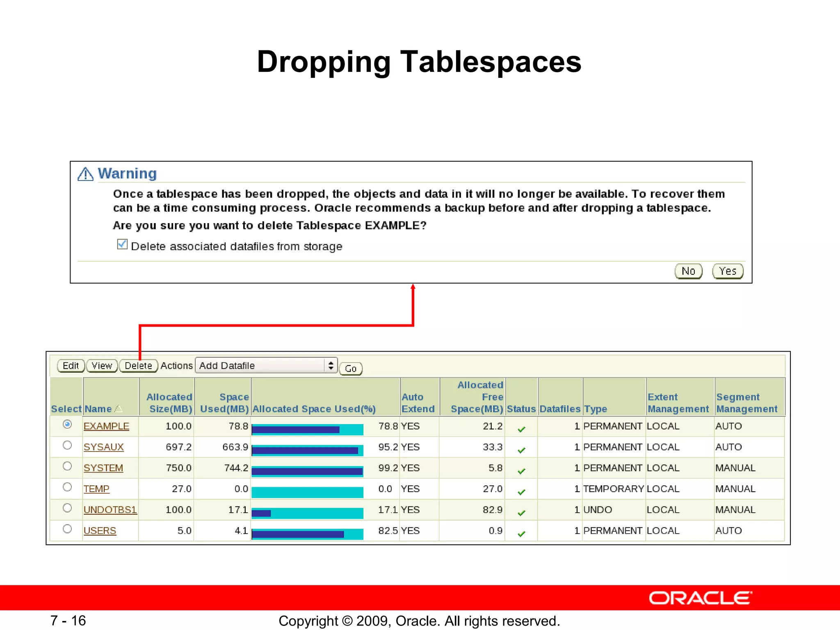Click the Edit button
Image resolution: width=840 pixels, height=630 pixels.
click(71, 365)
